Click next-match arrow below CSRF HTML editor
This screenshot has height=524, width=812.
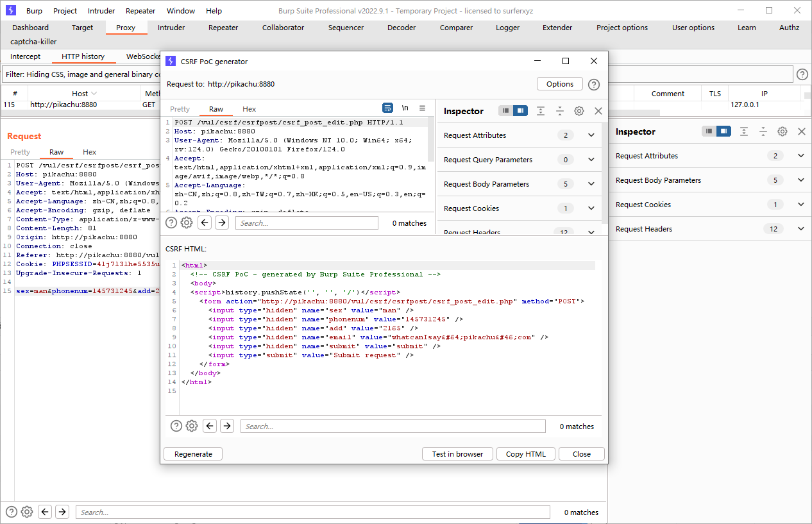(x=227, y=426)
